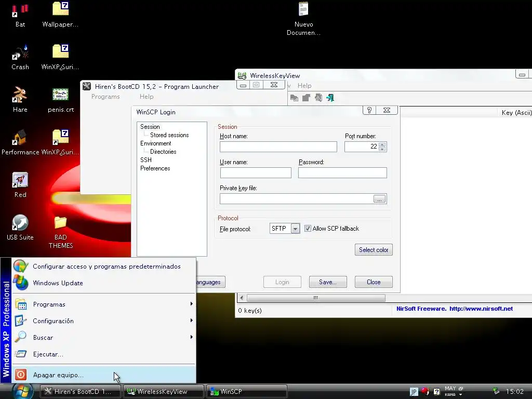Select the penis.crt certificate file

pyautogui.click(x=61, y=100)
